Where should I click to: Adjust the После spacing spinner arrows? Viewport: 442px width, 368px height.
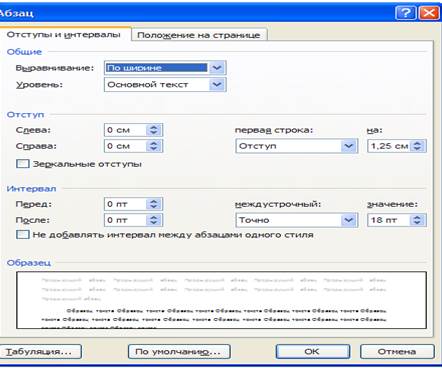[x=154, y=220]
